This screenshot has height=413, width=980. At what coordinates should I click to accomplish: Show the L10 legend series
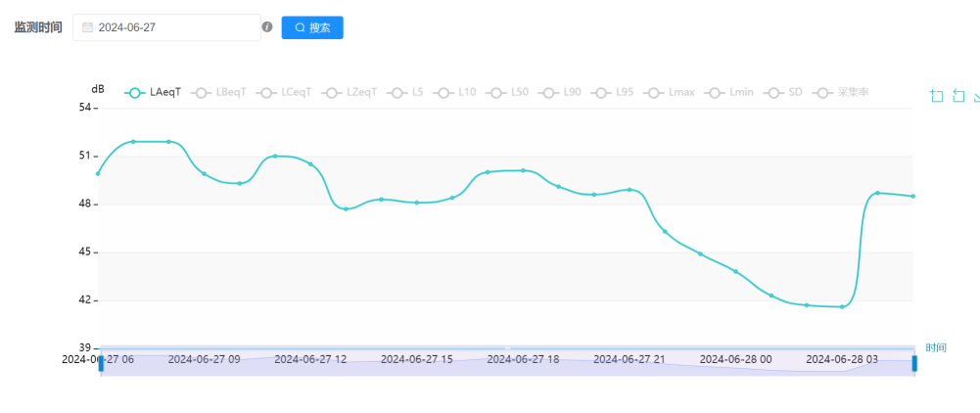pyautogui.click(x=457, y=93)
